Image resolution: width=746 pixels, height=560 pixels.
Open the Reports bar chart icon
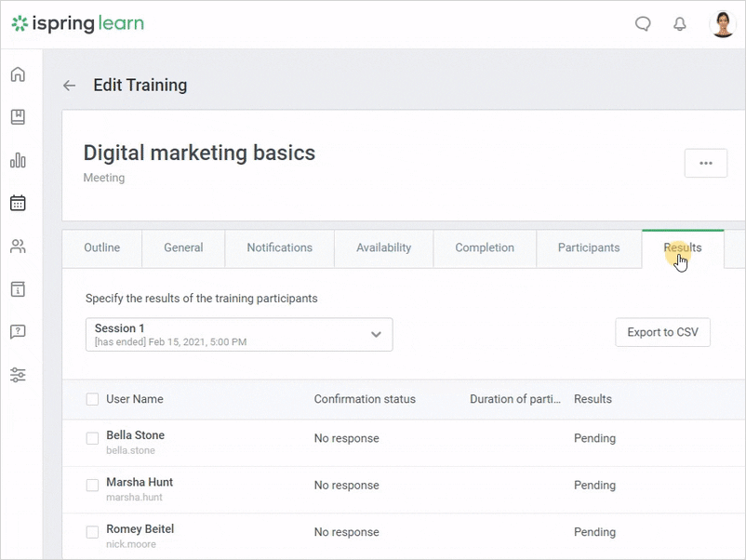[x=18, y=160]
